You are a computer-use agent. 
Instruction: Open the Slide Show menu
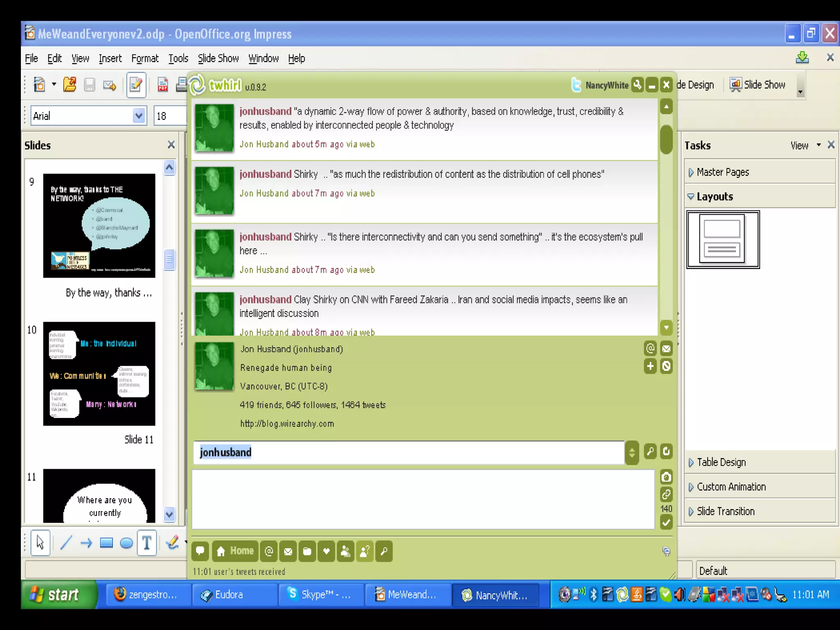coord(218,59)
